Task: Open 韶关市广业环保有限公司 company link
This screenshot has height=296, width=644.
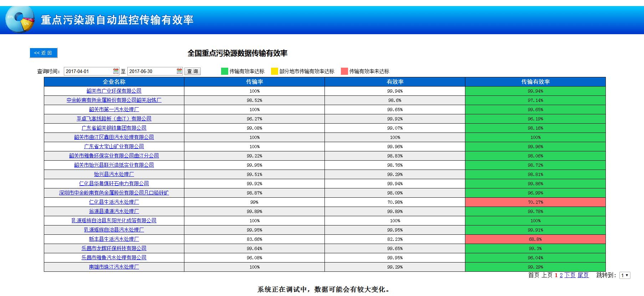Action: (114, 91)
